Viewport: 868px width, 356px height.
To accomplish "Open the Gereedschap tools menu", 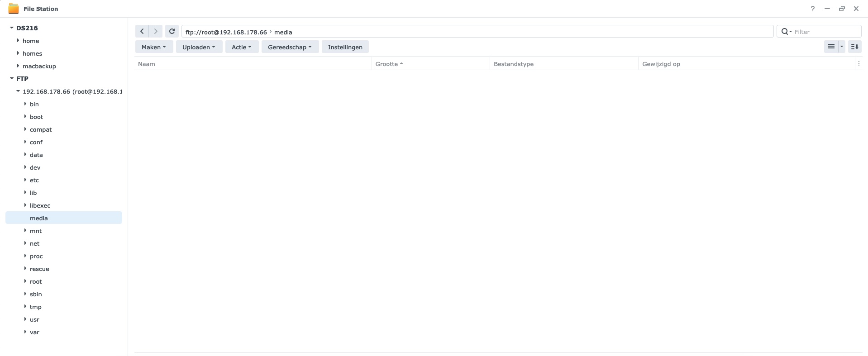I will click(x=290, y=47).
